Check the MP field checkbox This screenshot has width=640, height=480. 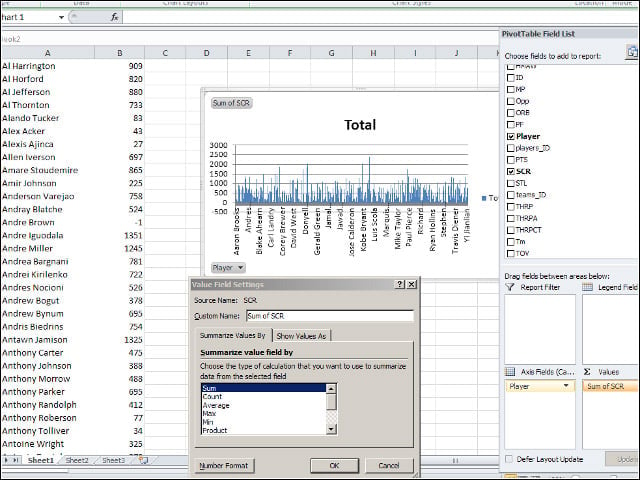[x=511, y=89]
